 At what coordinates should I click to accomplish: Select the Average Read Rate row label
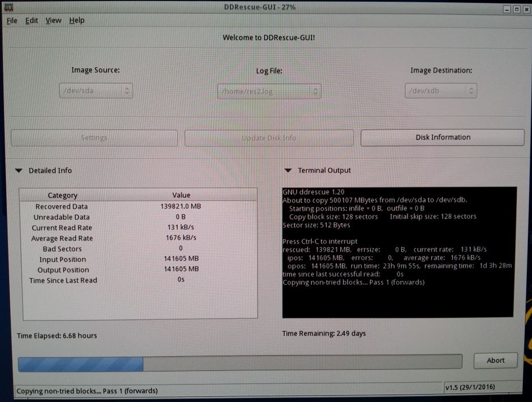62,238
